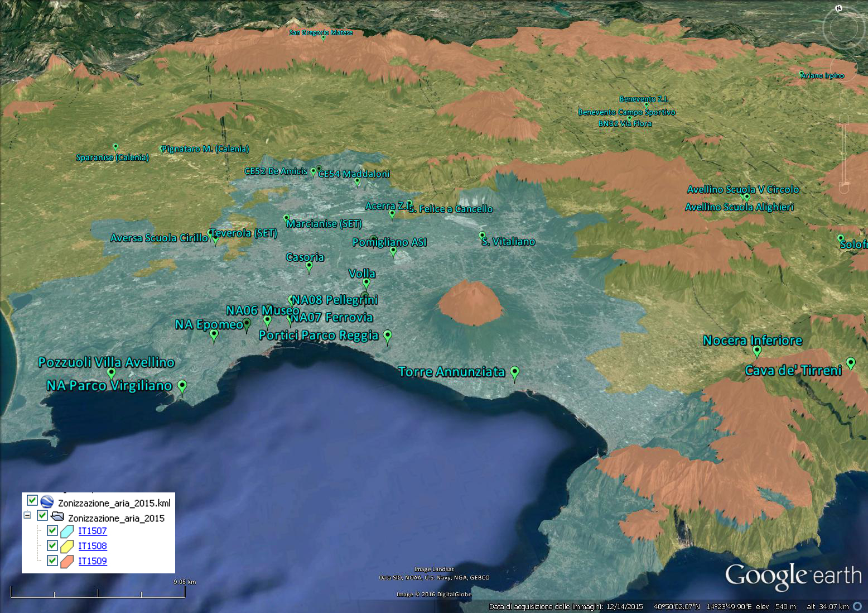
Task: Select the Benevento Z.I. pin
Action: (647, 105)
